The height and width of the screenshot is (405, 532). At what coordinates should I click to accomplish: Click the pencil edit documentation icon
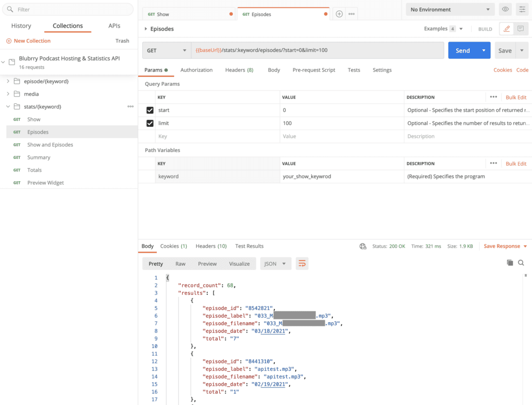[507, 29]
